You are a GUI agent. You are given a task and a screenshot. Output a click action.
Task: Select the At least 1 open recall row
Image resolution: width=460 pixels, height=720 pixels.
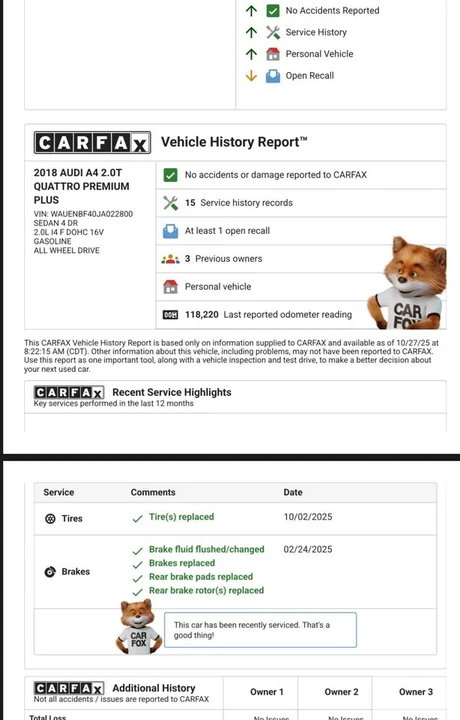301,231
